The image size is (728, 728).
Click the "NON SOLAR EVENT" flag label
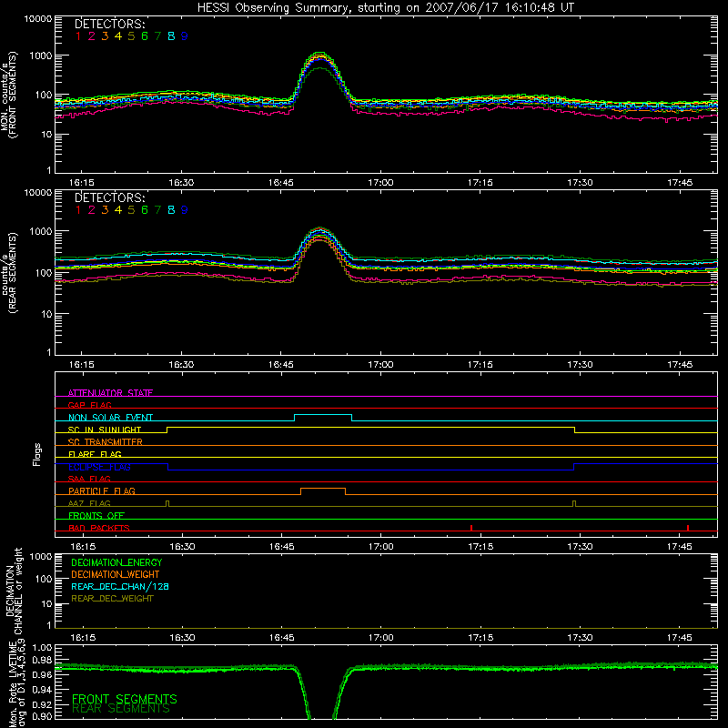tap(110, 418)
